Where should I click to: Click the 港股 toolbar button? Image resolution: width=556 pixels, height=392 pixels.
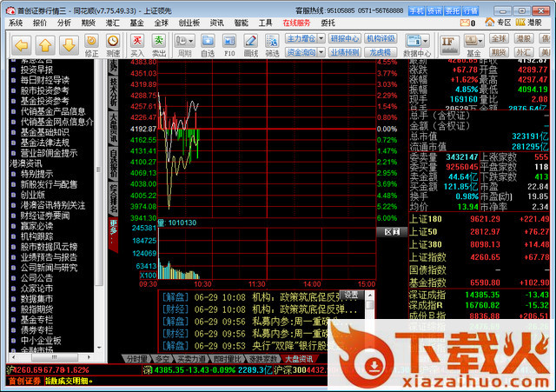523,38
